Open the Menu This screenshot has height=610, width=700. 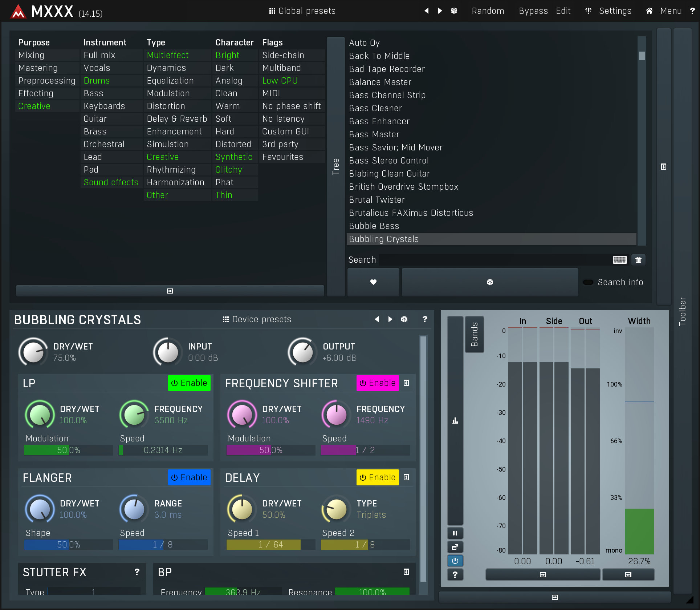coord(671,11)
